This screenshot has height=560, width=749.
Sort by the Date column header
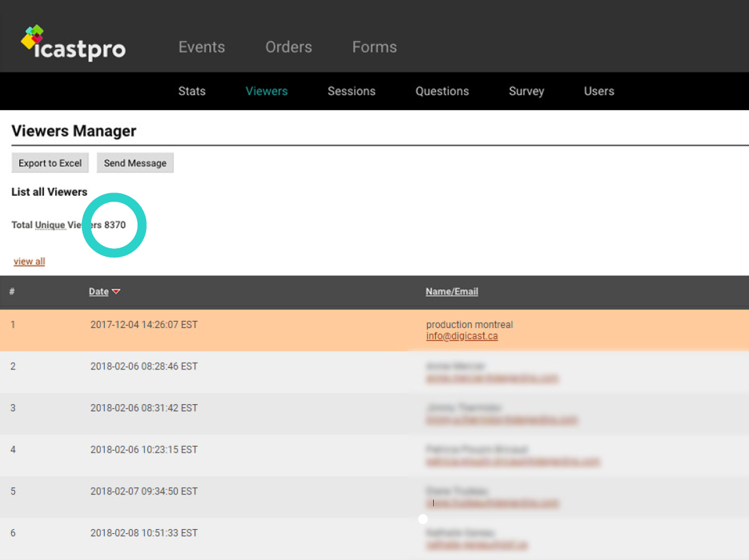coord(98,292)
